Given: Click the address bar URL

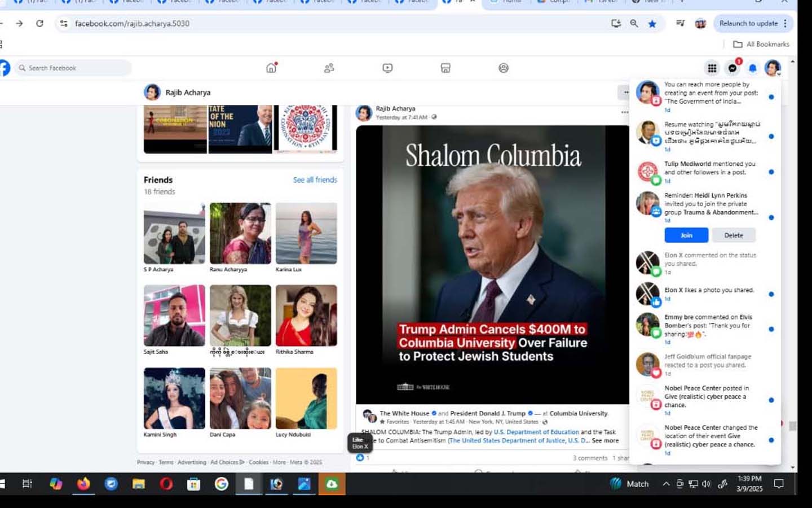Looking at the screenshot, I should pos(132,23).
